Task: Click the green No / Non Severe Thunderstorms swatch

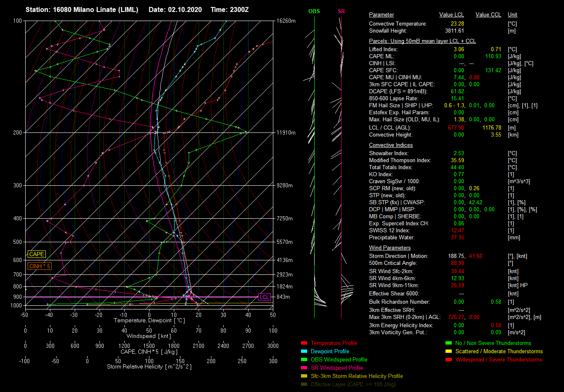Action: tap(448, 343)
